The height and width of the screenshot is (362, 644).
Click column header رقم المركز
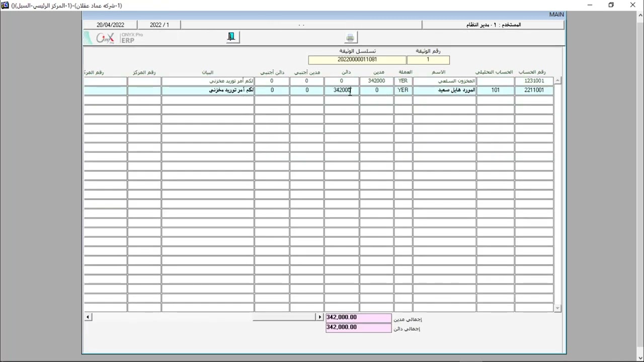pyautogui.click(x=144, y=72)
